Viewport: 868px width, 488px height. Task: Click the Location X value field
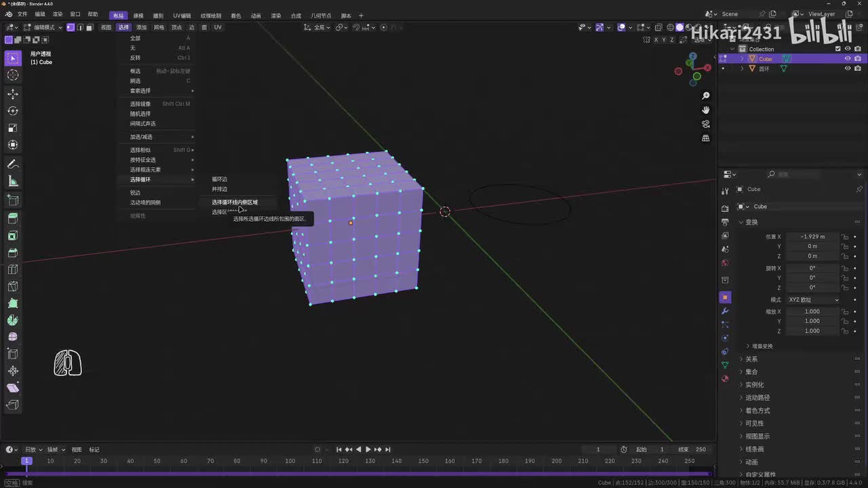[812, 237]
